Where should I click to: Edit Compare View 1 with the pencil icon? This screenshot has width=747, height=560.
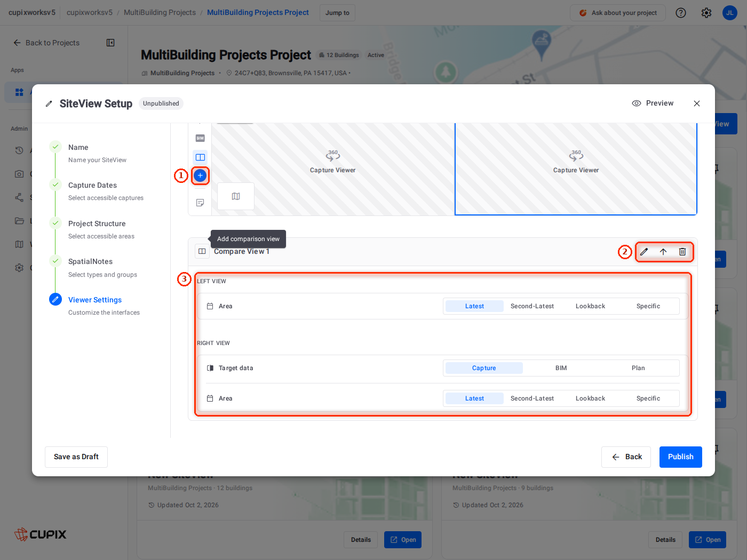click(644, 252)
